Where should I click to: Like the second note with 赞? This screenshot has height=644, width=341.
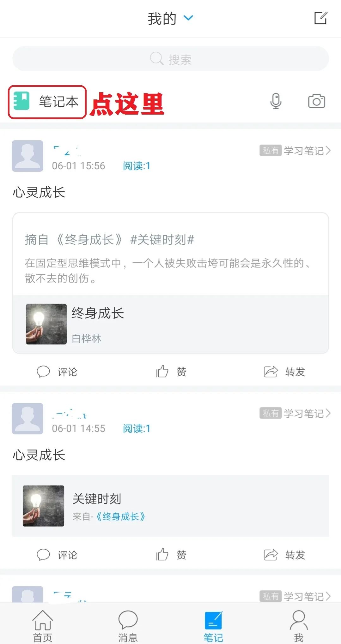coord(171,555)
